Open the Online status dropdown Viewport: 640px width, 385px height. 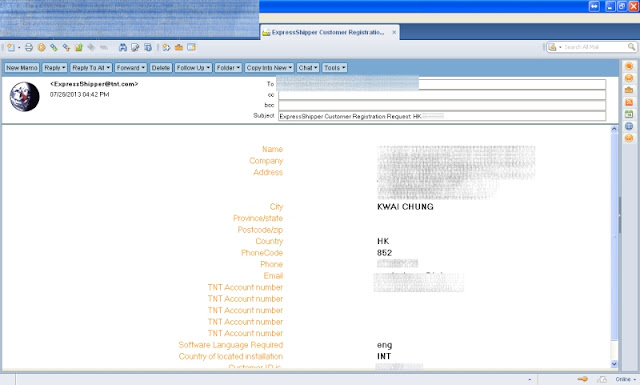coord(625,379)
